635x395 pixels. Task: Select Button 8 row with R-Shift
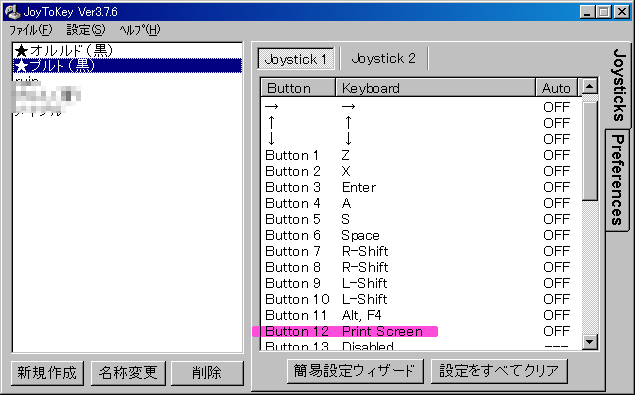click(421, 267)
